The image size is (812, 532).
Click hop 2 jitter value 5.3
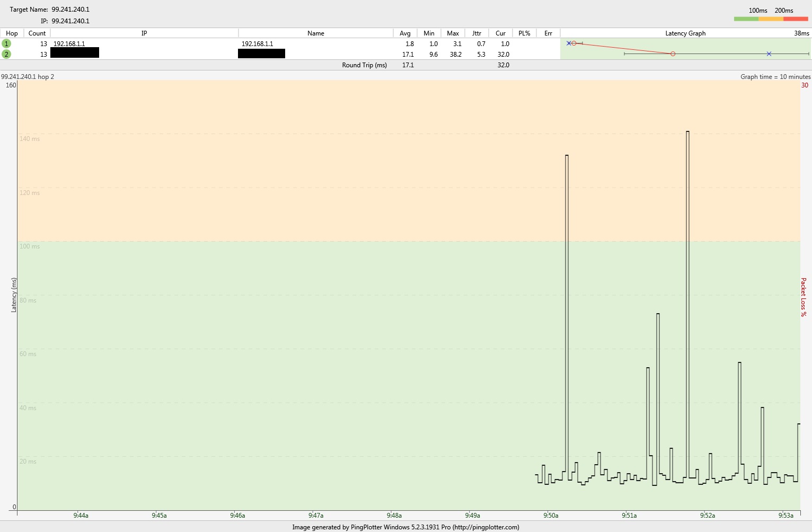[x=481, y=55]
